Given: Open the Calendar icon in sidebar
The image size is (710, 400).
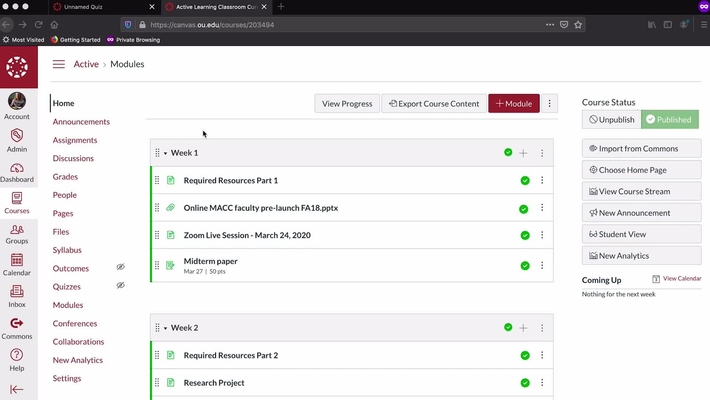Looking at the screenshot, I should click(x=17, y=260).
